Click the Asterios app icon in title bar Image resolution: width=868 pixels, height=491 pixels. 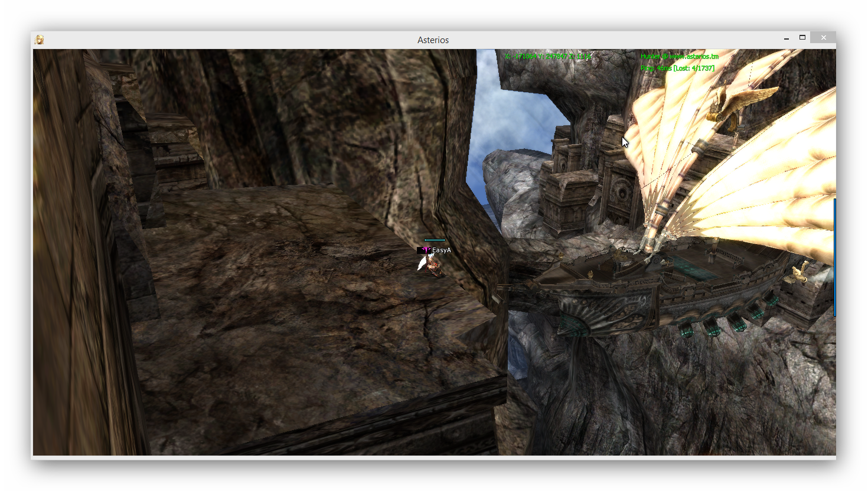pos(39,40)
